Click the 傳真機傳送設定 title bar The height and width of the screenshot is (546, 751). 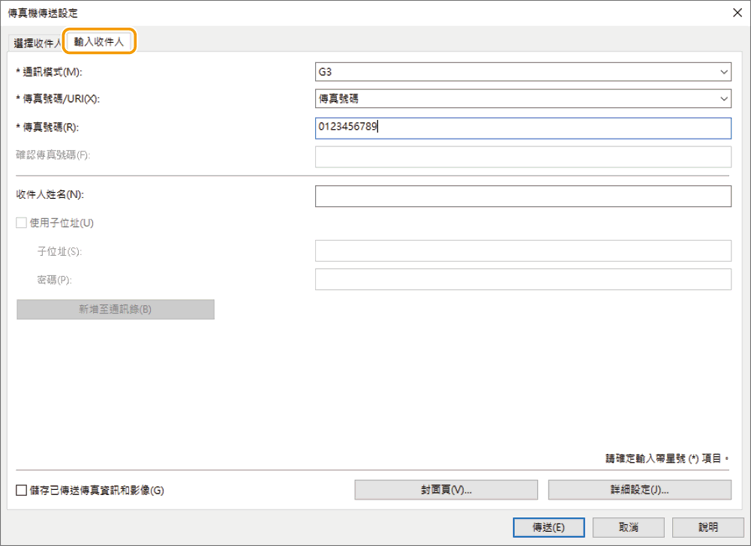(x=300, y=12)
